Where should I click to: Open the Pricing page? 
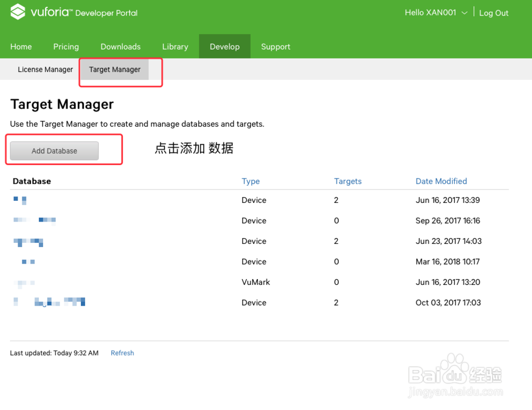(66, 46)
